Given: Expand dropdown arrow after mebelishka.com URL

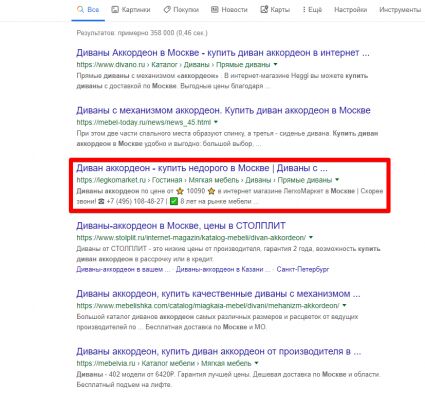Looking at the screenshot, I should 344,305.
